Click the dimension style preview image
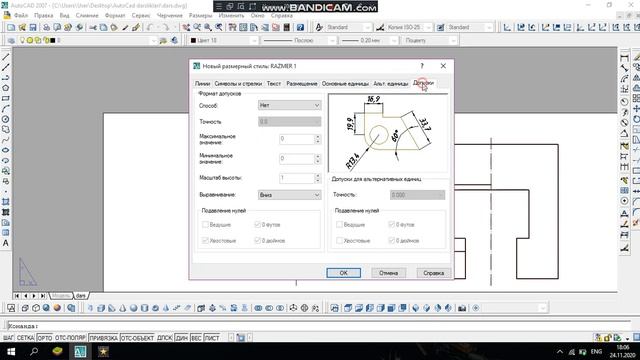Screen dimensions: 640x360 tap(388, 133)
